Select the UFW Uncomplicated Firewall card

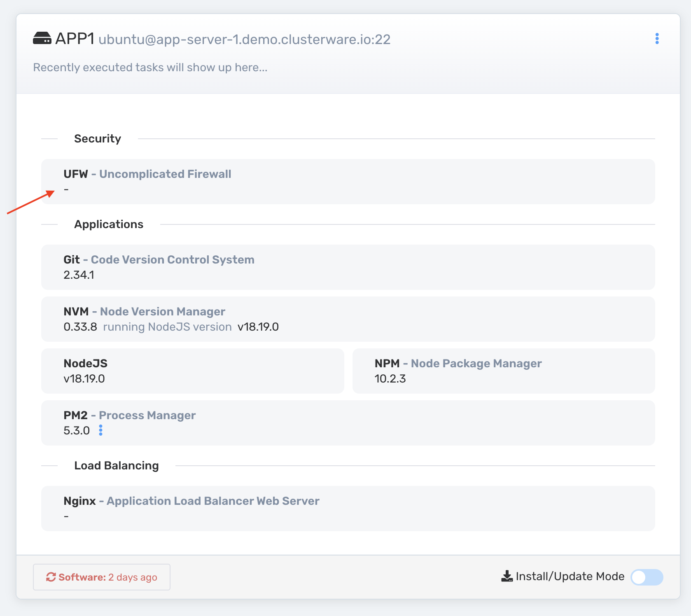click(x=348, y=182)
